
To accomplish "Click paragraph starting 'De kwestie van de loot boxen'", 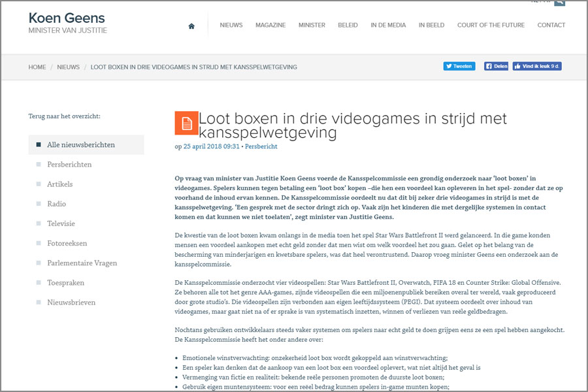I will pos(367,250).
